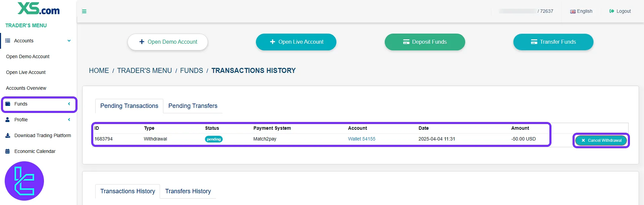Screen dimensions: 644x205
Task: Click the Amount column header
Action: [x=520, y=128]
